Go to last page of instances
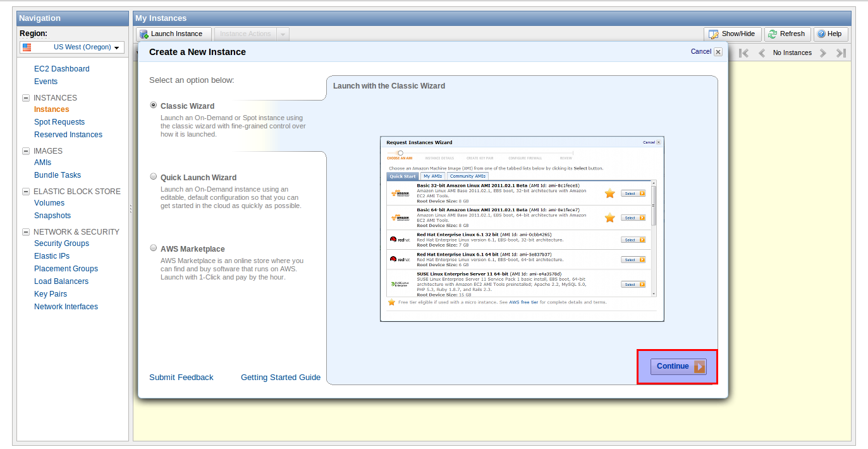The image size is (868, 449). 841,53
